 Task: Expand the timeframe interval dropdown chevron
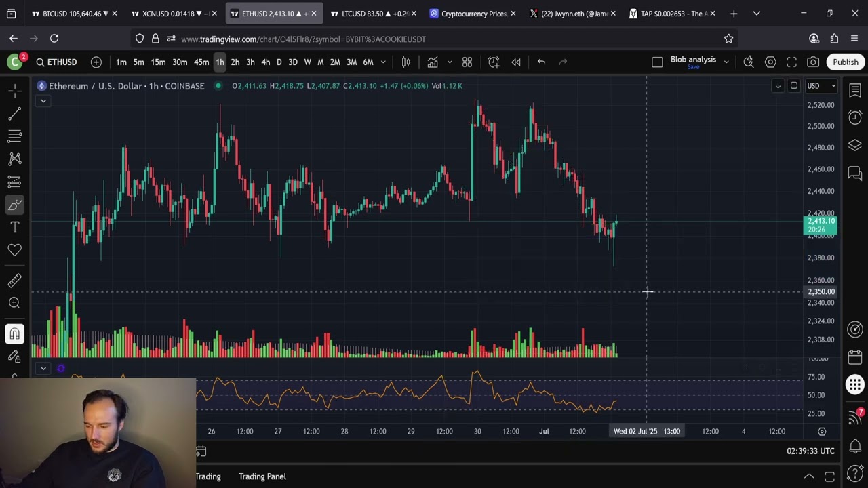pyautogui.click(x=383, y=62)
